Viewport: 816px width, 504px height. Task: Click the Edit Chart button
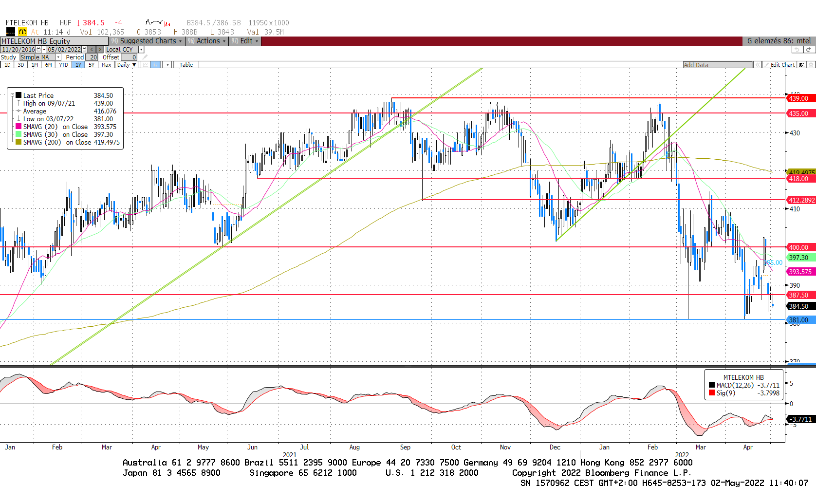click(x=779, y=65)
